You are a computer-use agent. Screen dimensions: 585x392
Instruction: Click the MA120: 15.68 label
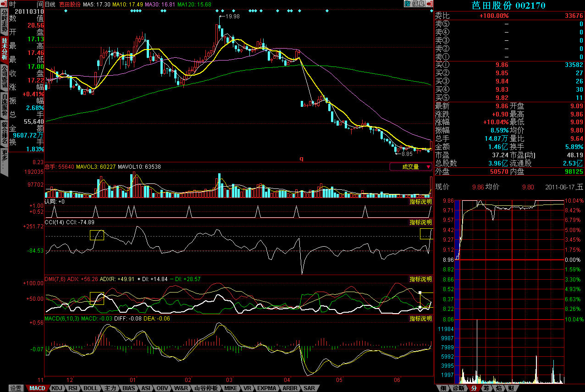[194, 4]
